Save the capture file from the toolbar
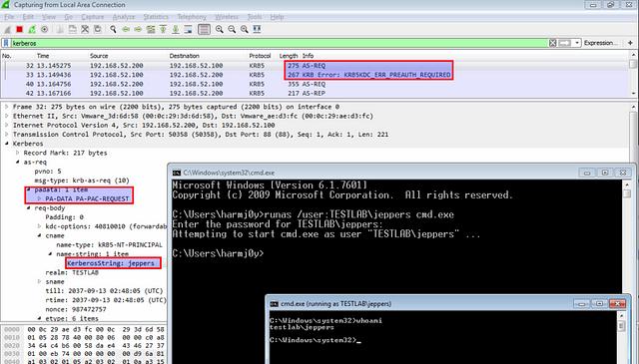The image size is (639, 364). coord(72,29)
